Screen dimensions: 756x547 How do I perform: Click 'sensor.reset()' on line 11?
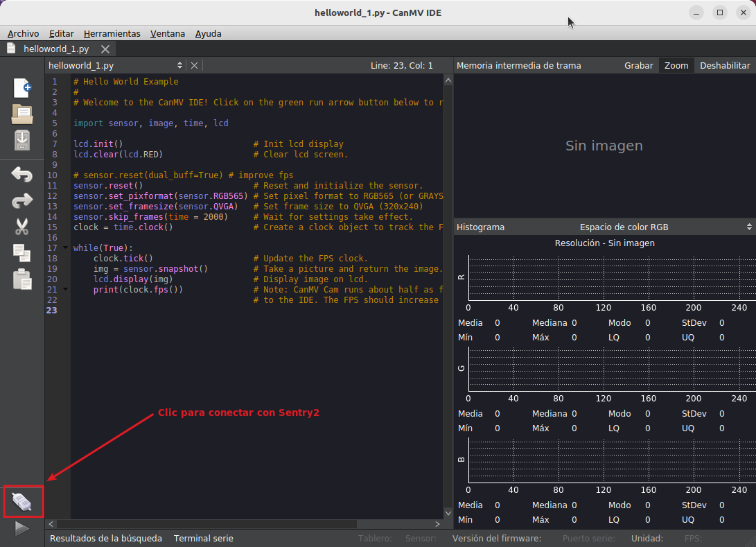[x=108, y=186]
